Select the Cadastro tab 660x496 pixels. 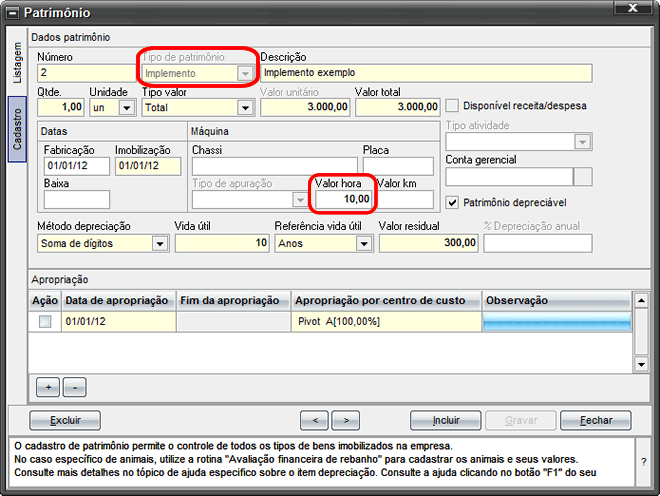pyautogui.click(x=17, y=127)
